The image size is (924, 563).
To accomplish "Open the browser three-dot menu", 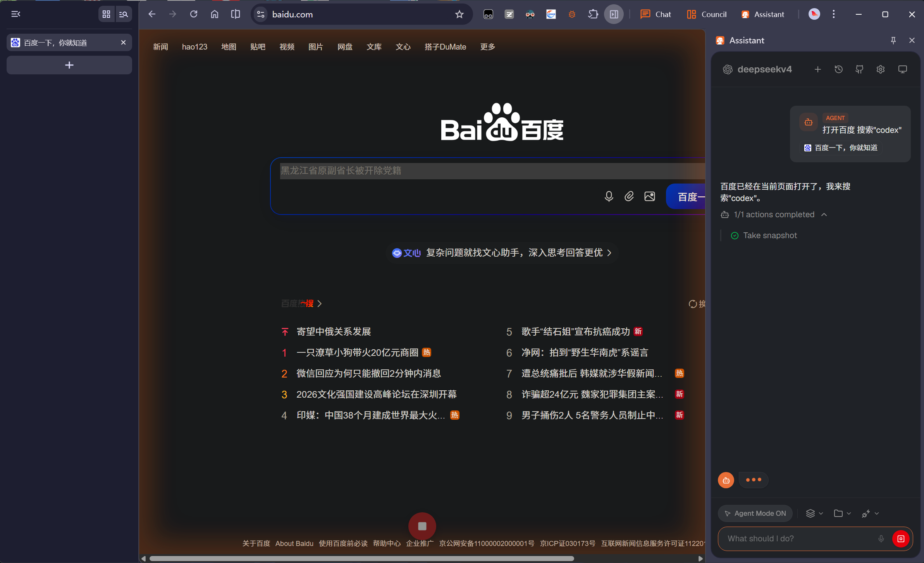I will 834,14.
